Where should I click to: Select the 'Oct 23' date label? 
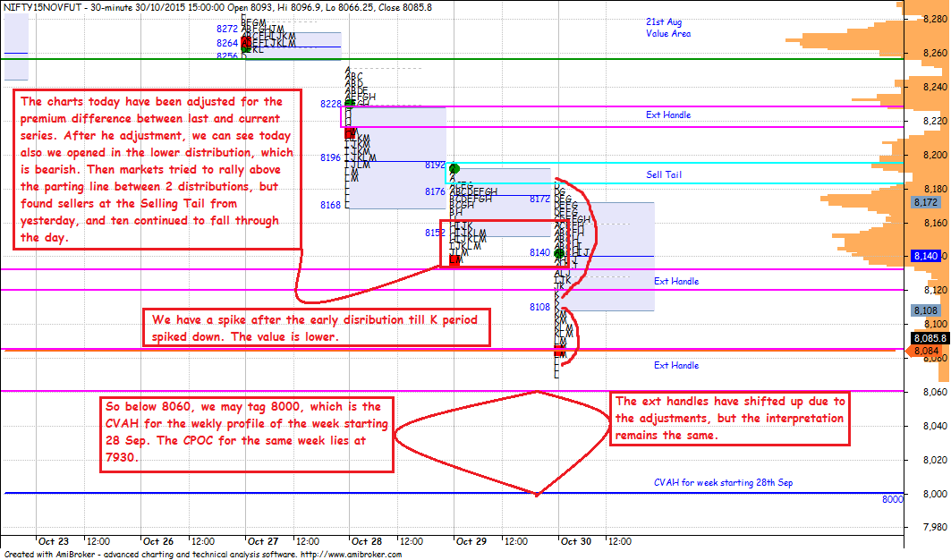54,541
